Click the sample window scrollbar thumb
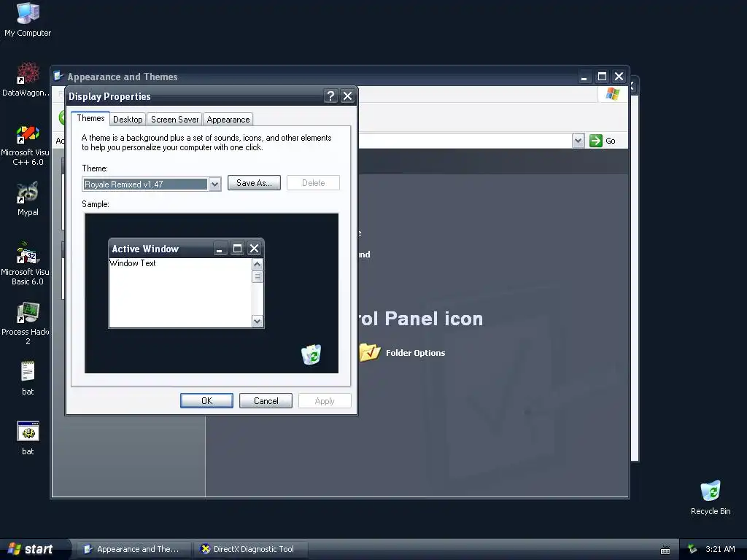The height and width of the screenshot is (560, 747). pos(258,276)
